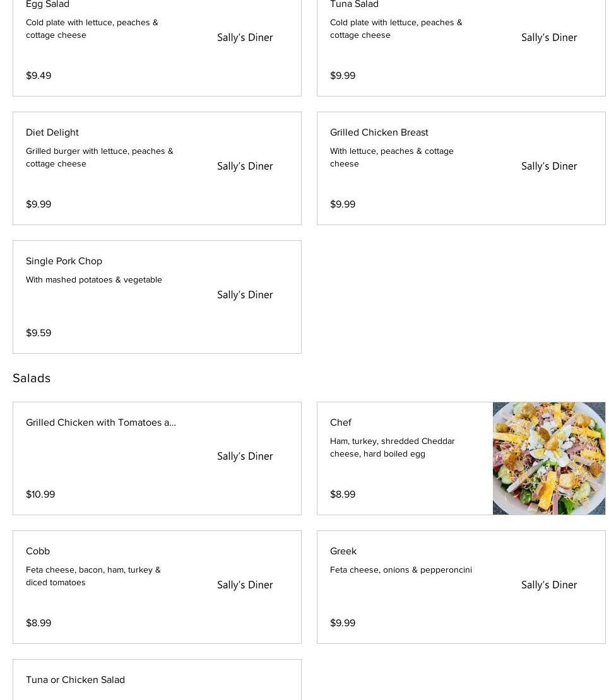Open the Egg Salad menu item
This screenshot has height=700, width=609.
click(47, 5)
